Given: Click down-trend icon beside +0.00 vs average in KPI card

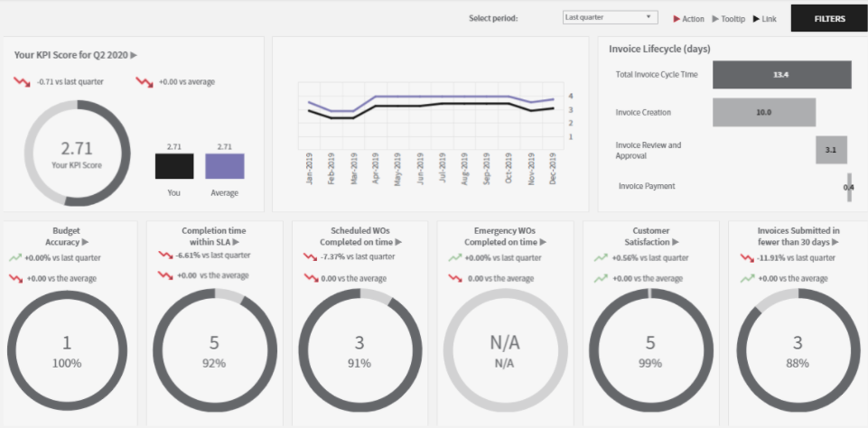Looking at the screenshot, I should point(145,82).
